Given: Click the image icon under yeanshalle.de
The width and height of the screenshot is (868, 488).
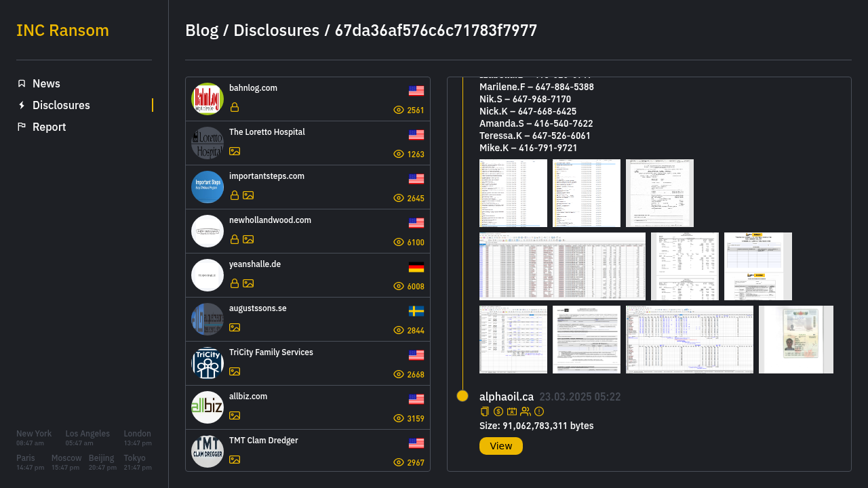Looking at the screenshot, I should point(248,283).
